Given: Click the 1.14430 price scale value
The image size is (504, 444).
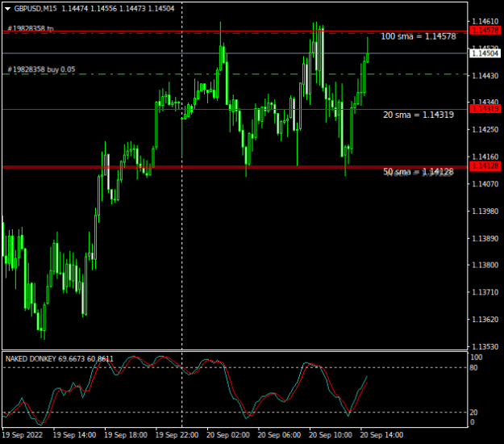Looking at the screenshot, I should coord(485,76).
